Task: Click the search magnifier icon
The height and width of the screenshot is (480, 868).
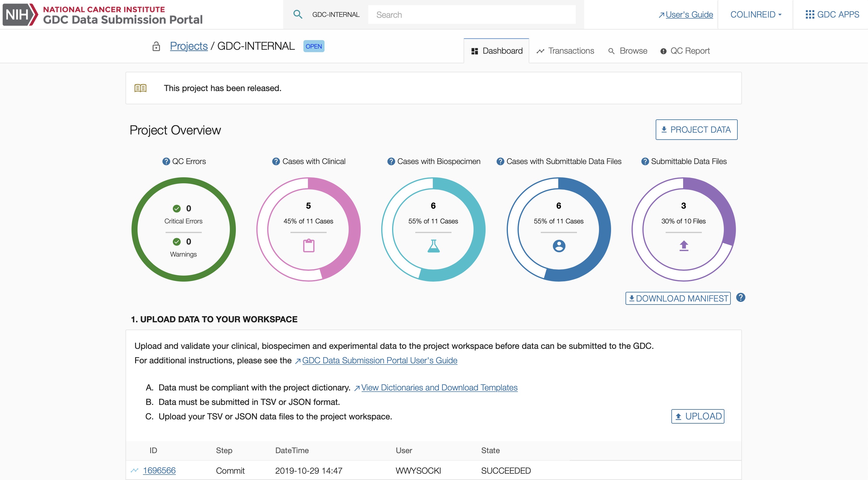Action: click(x=298, y=14)
